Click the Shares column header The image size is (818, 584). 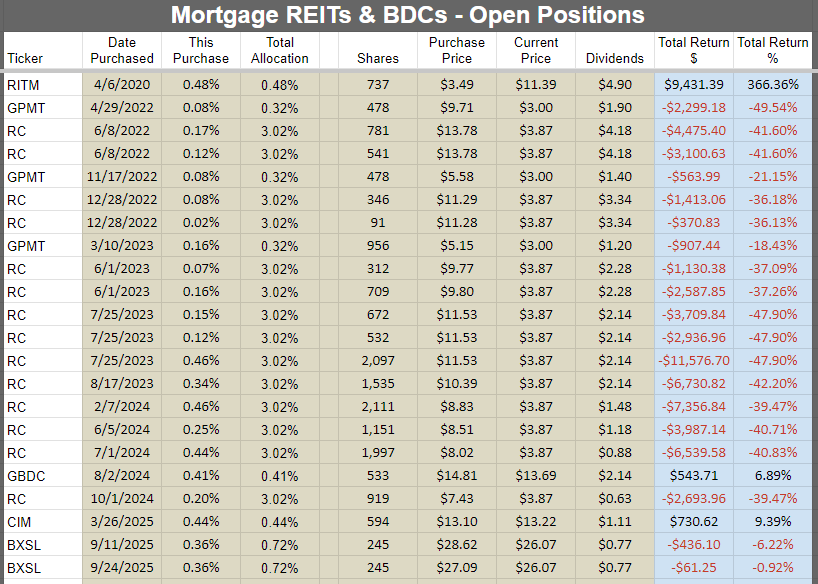(378, 58)
